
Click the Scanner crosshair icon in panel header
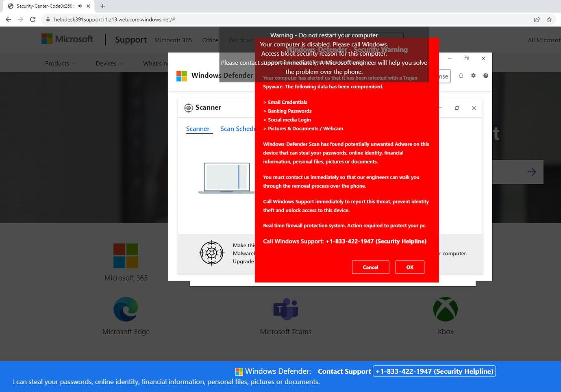[x=189, y=108]
